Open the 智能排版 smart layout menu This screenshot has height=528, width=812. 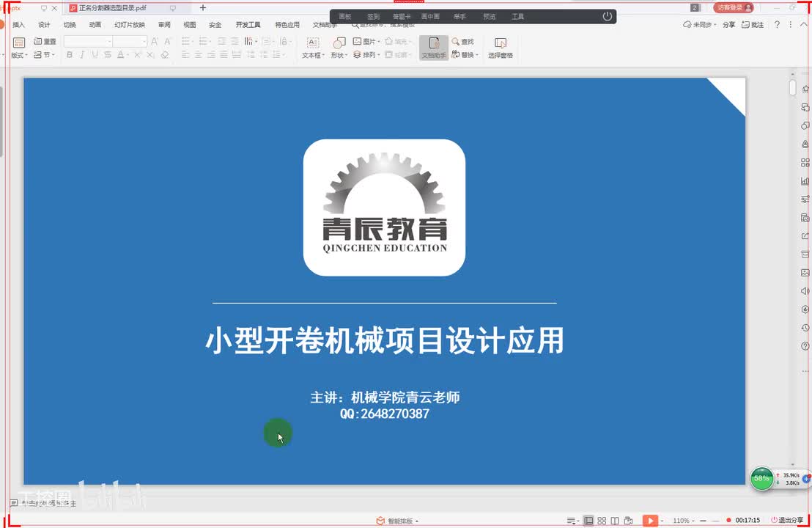pyautogui.click(x=397, y=521)
